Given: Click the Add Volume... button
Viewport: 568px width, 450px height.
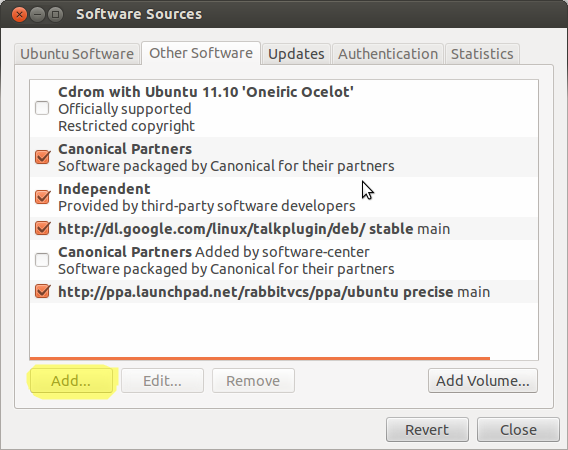Looking at the screenshot, I should (483, 381).
